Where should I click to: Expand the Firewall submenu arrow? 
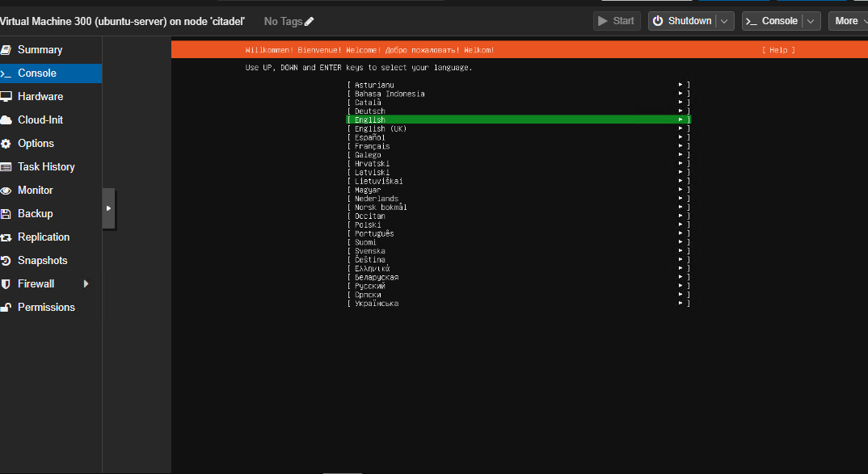pos(86,283)
